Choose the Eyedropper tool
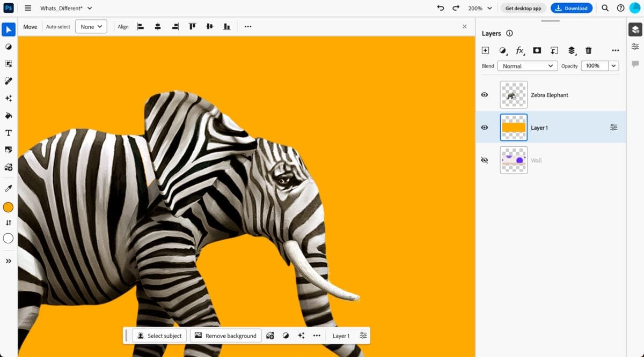 (x=9, y=188)
